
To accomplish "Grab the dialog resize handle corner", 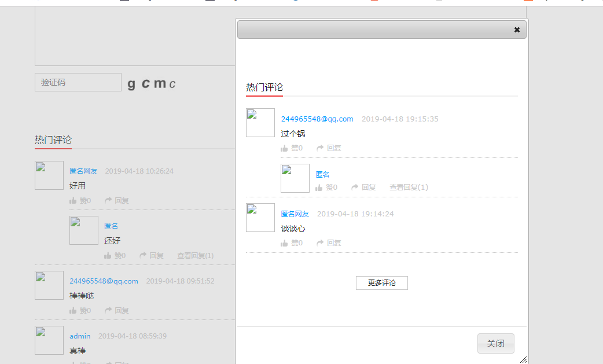I will coord(523,360).
